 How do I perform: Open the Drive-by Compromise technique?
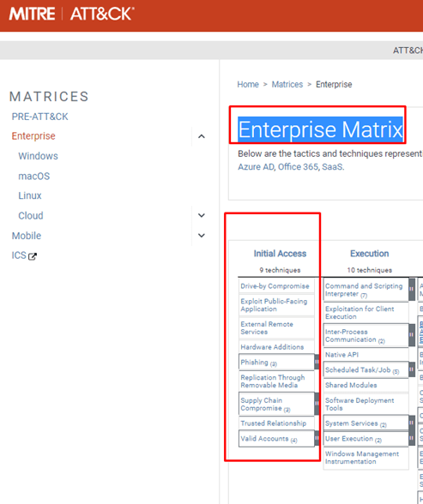(275, 286)
